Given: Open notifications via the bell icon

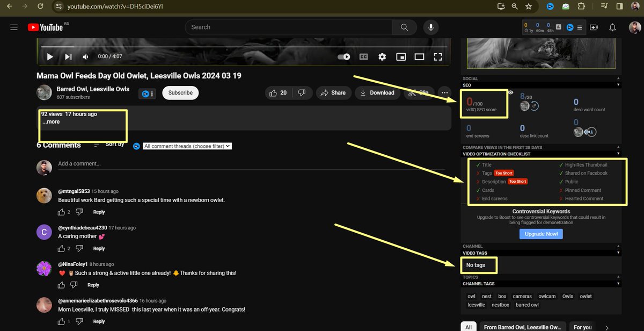Looking at the screenshot, I should click(x=612, y=27).
